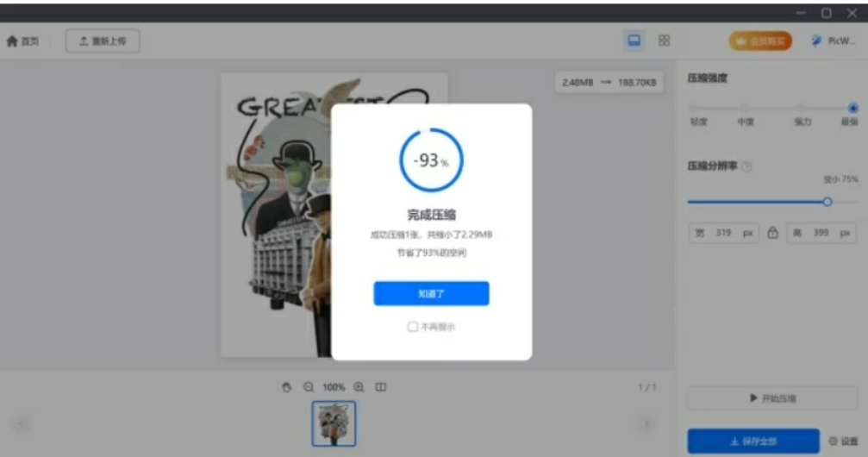The width and height of the screenshot is (868, 457).
Task: Open the PicW... account menu
Action: (834, 41)
